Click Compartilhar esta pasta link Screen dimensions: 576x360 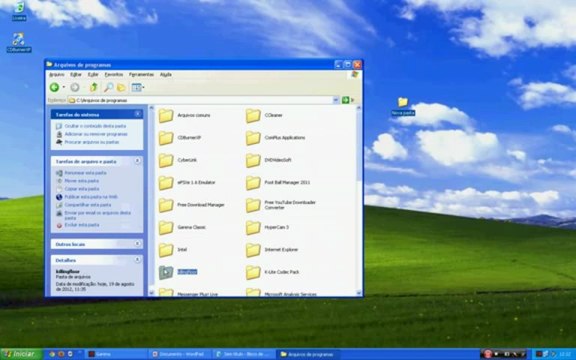[x=87, y=205]
